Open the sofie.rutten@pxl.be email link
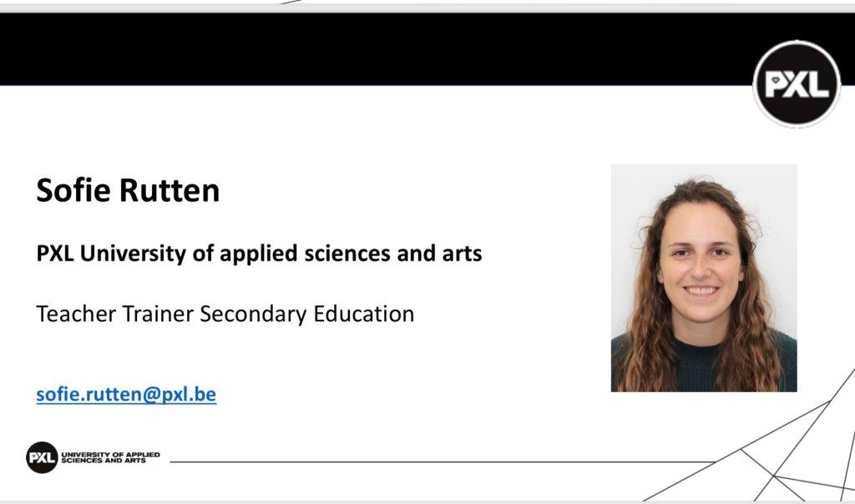This screenshot has width=855, height=504. click(126, 394)
